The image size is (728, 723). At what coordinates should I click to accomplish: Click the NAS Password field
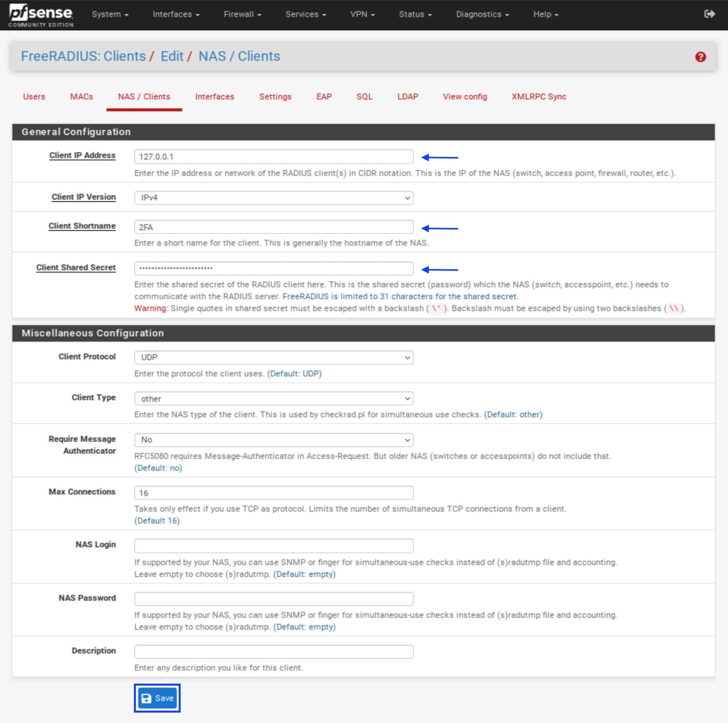click(x=274, y=599)
